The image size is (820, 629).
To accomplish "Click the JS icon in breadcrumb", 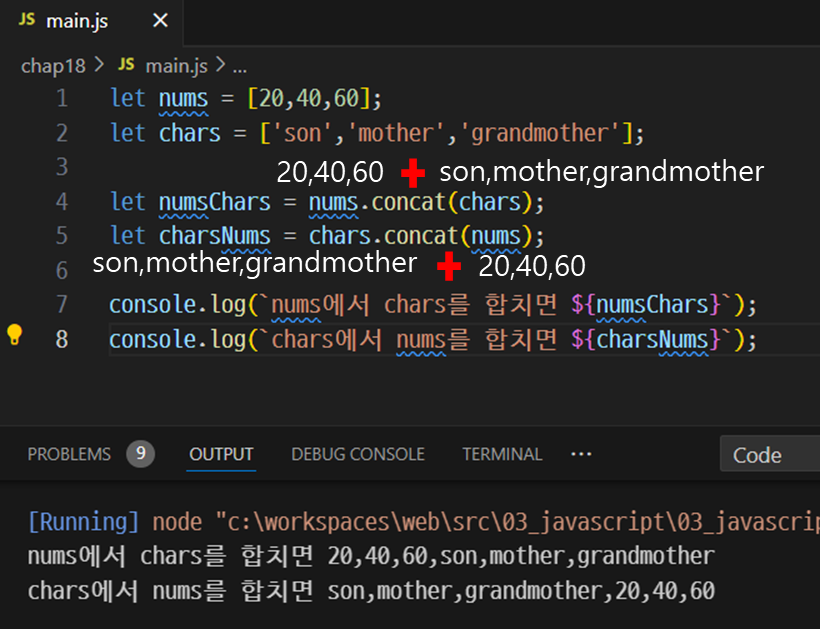I will coord(126,65).
